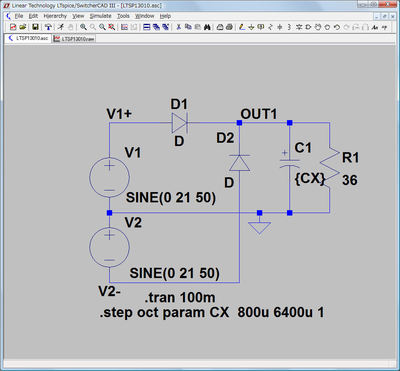Select the V1 voltage source symbol

pos(109,177)
